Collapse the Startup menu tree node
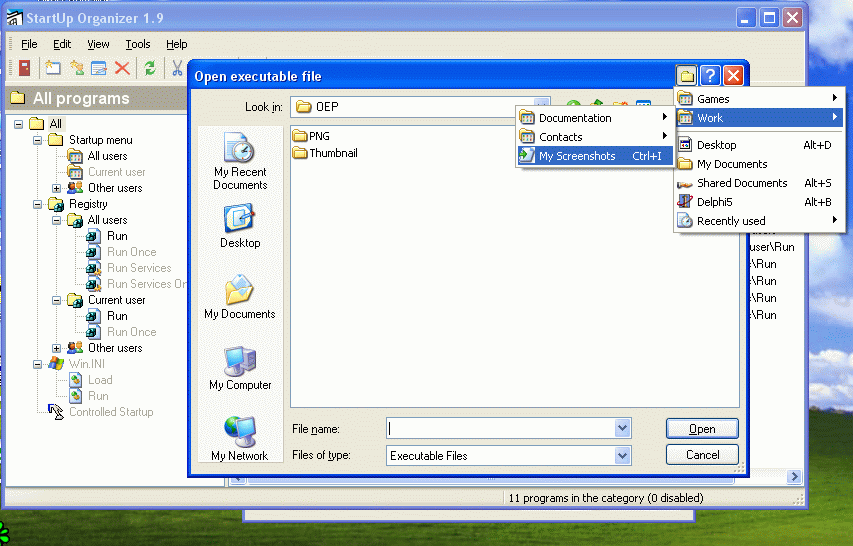This screenshot has width=853, height=546. (38, 140)
